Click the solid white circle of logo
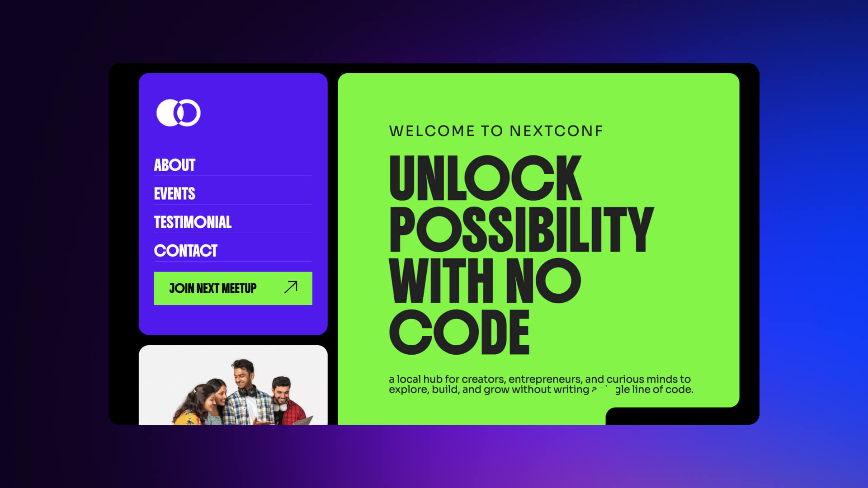The height and width of the screenshot is (488, 868). coord(168,113)
